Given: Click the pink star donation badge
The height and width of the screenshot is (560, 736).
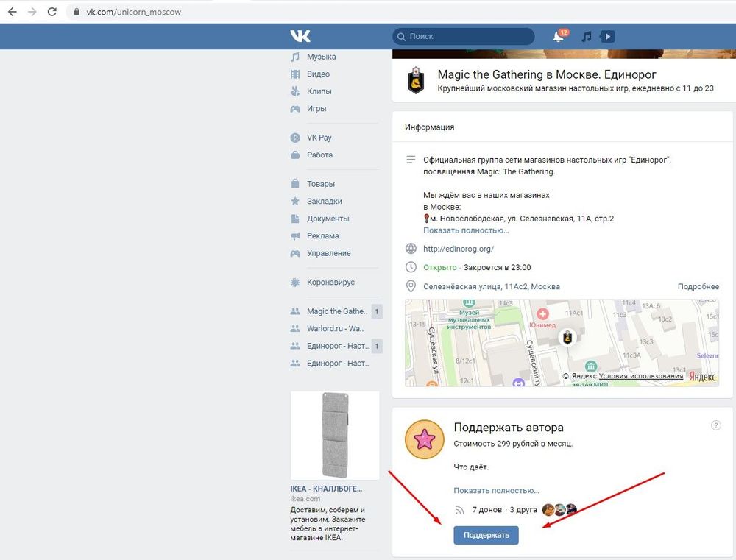Looking at the screenshot, I should (425, 440).
